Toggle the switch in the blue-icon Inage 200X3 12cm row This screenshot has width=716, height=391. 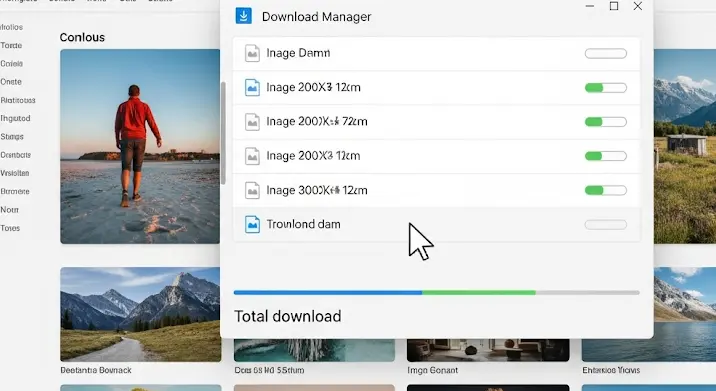click(605, 88)
